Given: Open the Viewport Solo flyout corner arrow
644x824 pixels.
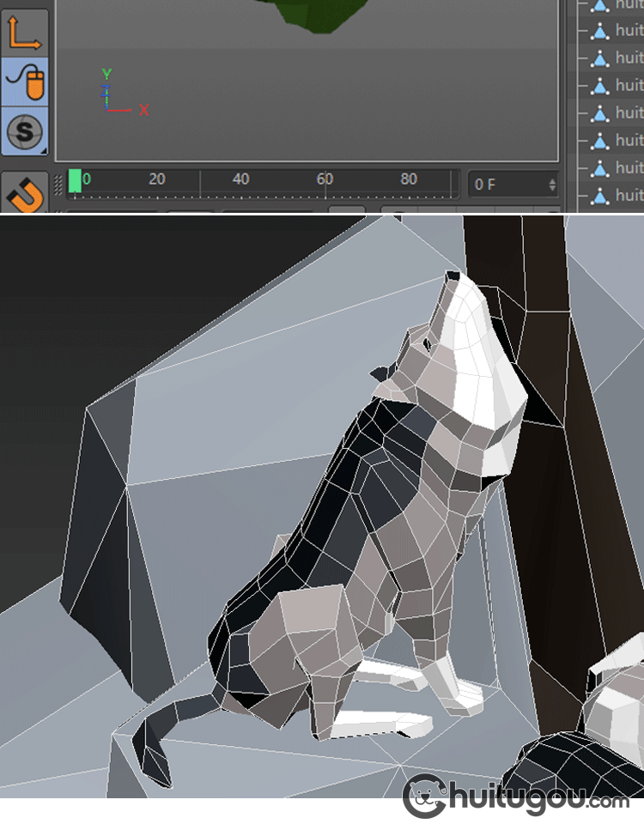Looking at the screenshot, I should [x=44, y=151].
